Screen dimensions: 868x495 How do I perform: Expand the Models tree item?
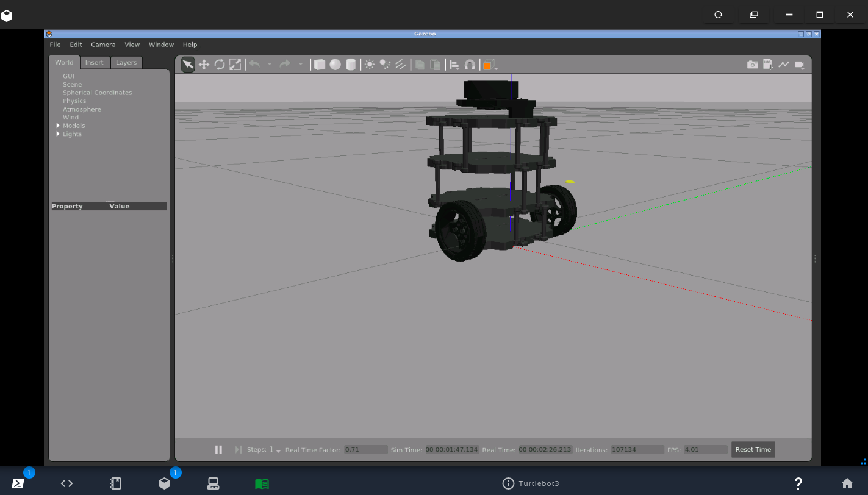pos(58,126)
